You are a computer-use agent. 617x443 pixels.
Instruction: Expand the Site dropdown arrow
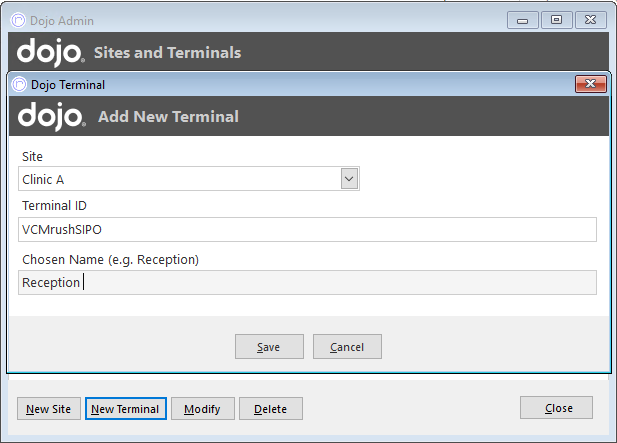(349, 179)
